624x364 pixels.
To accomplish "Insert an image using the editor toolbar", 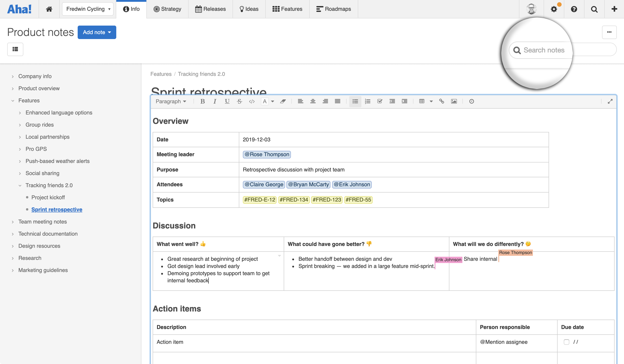I will pyautogui.click(x=454, y=101).
